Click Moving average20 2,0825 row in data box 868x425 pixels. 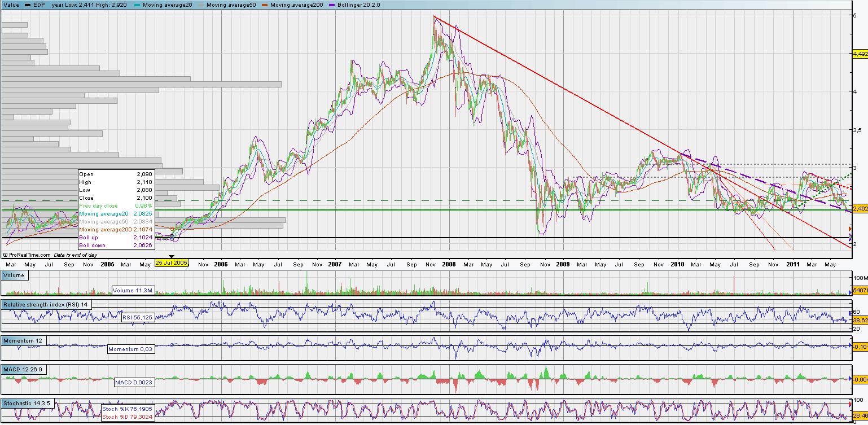coord(116,214)
